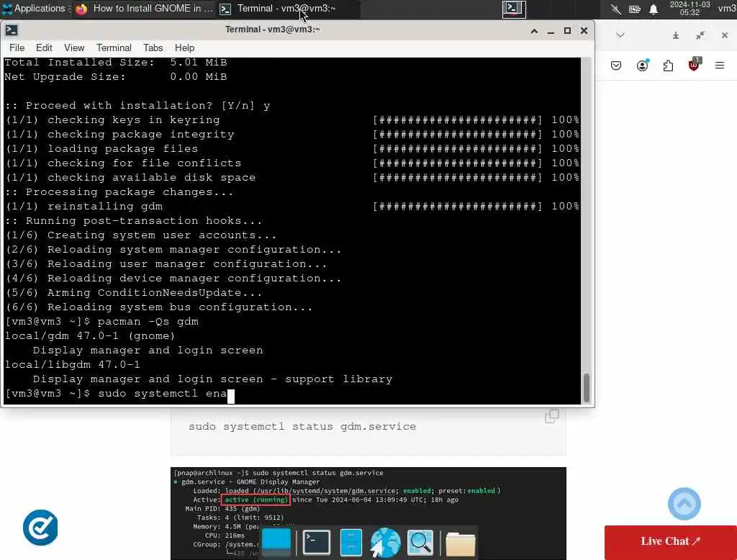This screenshot has height=560, width=737.
Task: Click the terminal workspace icon in top panel
Action: click(x=514, y=9)
